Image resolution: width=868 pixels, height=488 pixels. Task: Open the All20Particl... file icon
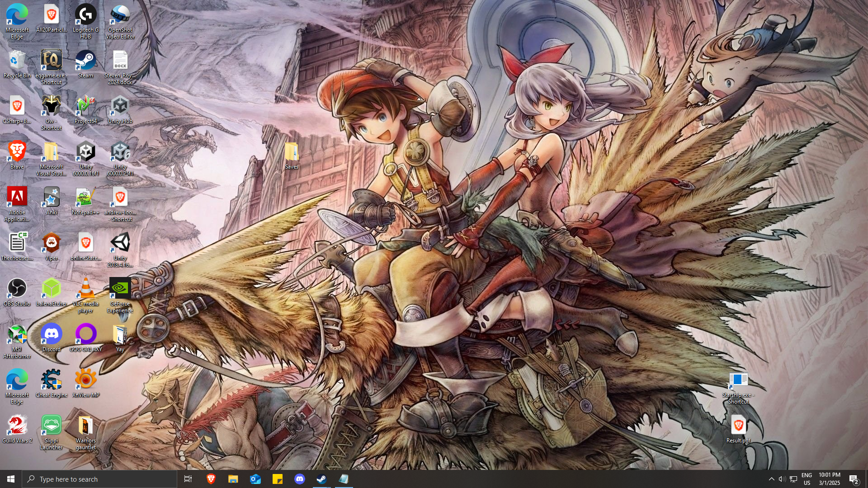click(52, 19)
